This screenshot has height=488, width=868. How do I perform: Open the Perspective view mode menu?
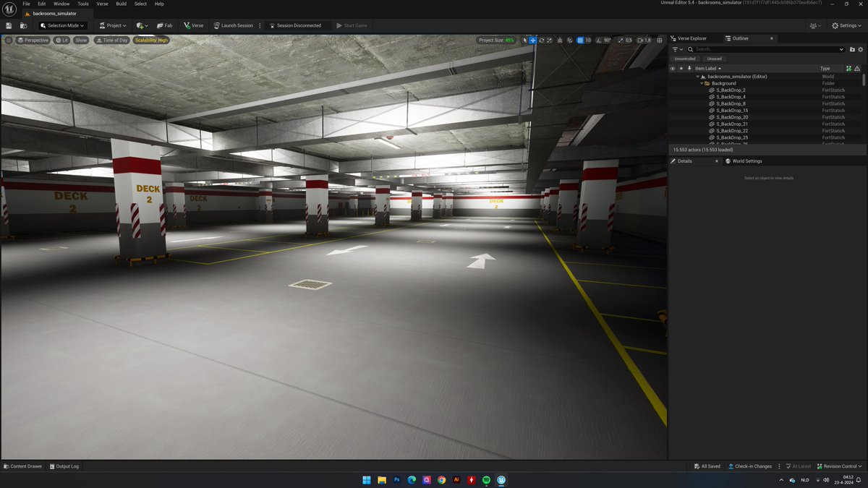[x=33, y=40]
